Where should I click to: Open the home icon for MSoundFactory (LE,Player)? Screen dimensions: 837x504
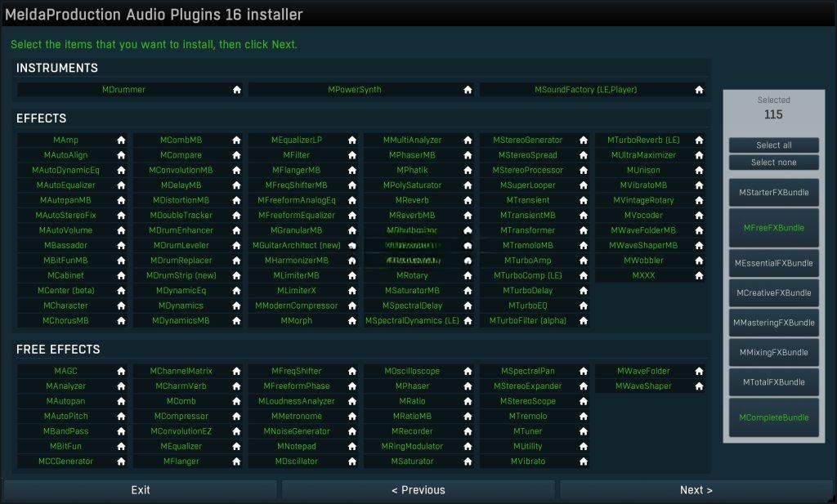699,90
